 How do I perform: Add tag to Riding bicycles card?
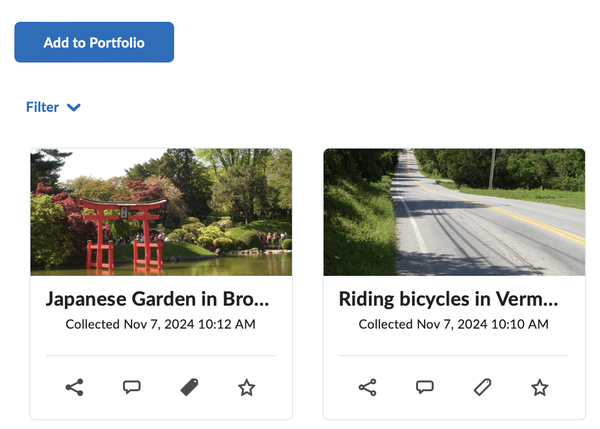tap(483, 387)
